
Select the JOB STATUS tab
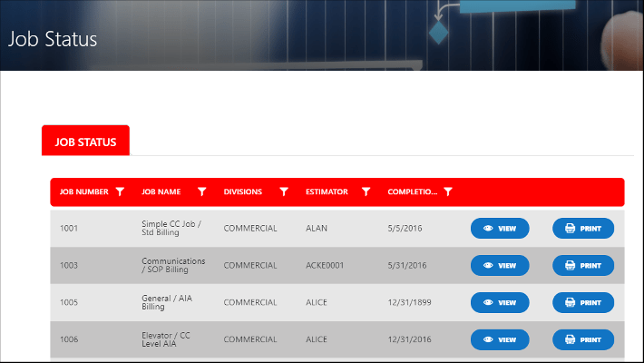pyautogui.click(x=85, y=141)
